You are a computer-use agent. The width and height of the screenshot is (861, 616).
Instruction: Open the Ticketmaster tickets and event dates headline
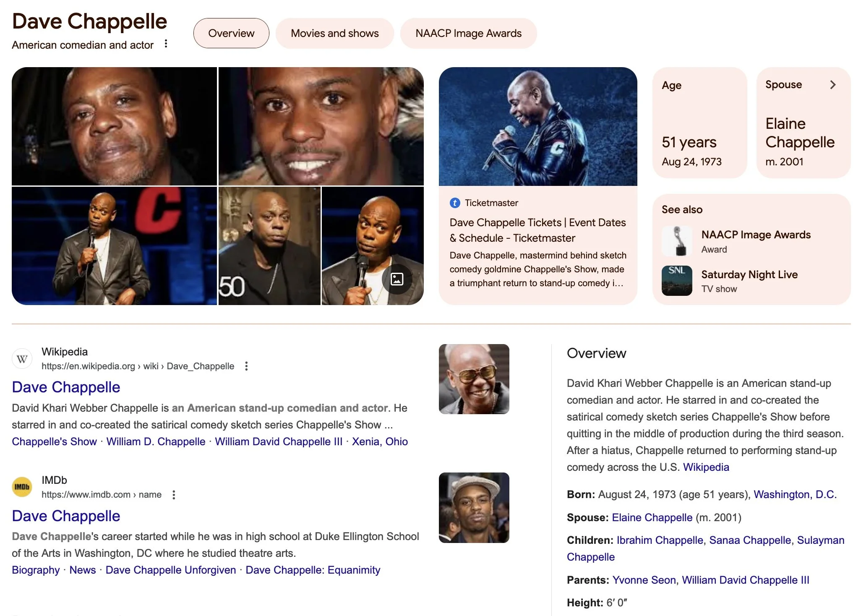click(537, 230)
